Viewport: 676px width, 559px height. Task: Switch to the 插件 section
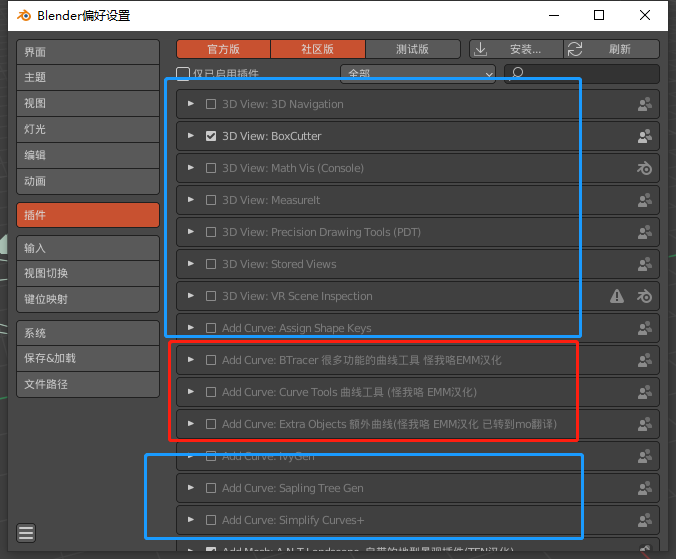click(x=88, y=215)
